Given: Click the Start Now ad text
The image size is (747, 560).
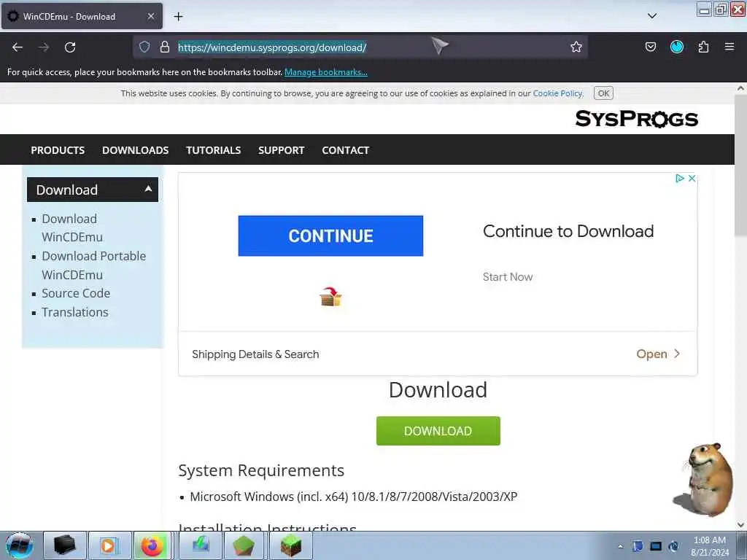Looking at the screenshot, I should [x=508, y=277].
